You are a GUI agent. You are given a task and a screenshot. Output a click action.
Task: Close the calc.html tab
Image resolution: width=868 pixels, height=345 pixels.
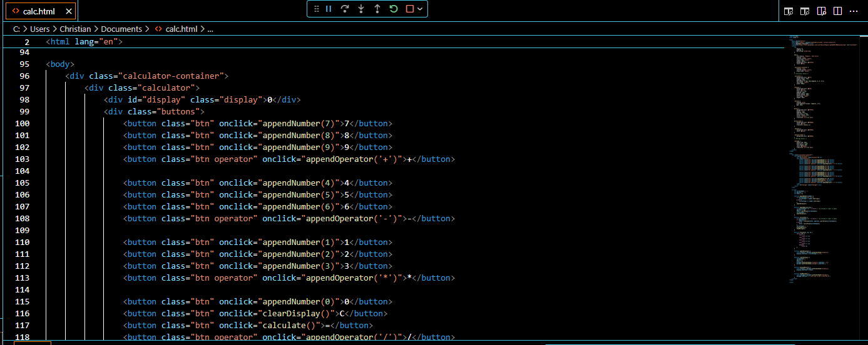[x=69, y=11]
